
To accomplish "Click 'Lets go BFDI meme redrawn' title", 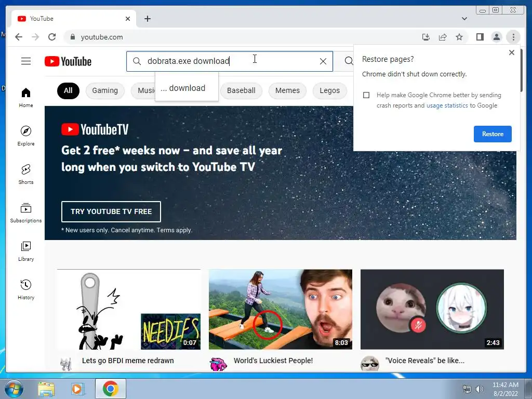I will click(x=128, y=361).
